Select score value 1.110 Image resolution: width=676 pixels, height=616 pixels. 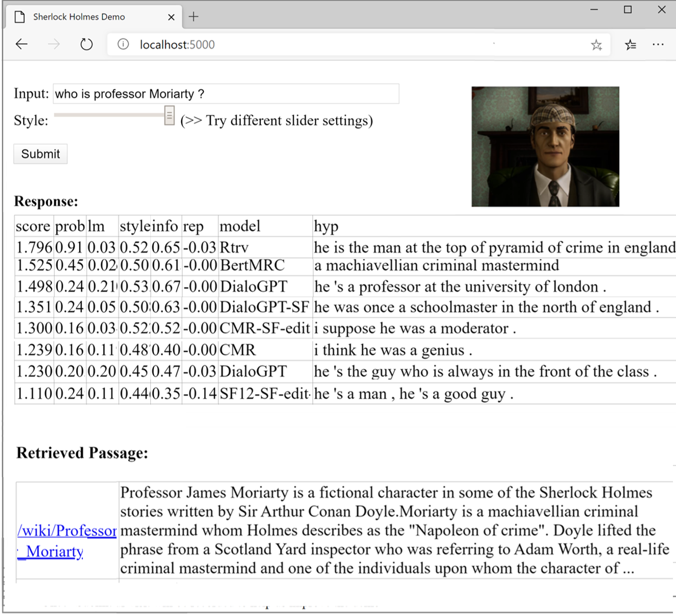click(x=34, y=394)
